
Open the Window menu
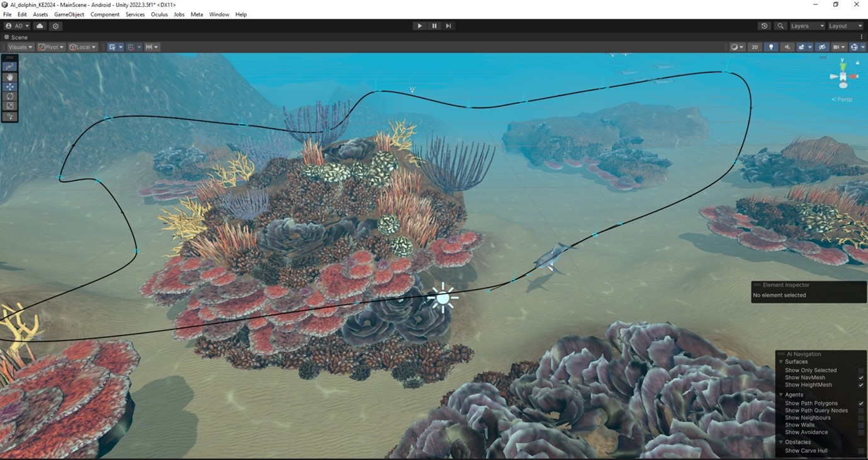tap(219, 14)
